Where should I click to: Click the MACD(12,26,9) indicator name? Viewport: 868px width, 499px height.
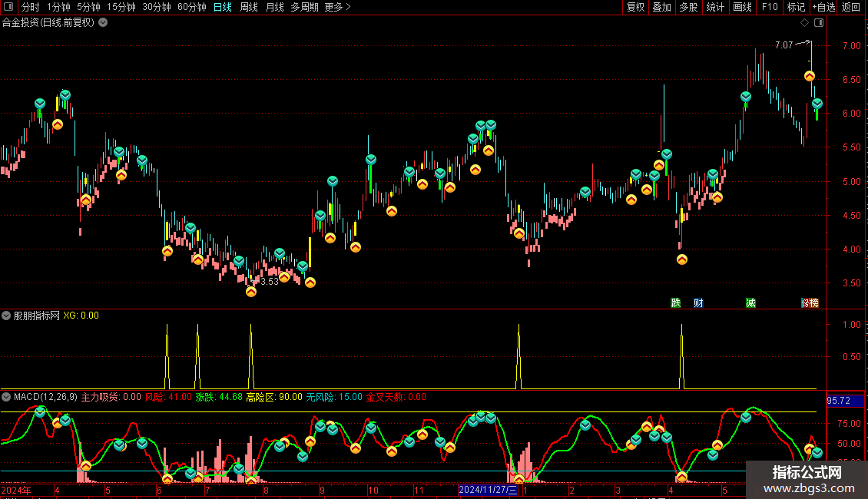point(45,397)
